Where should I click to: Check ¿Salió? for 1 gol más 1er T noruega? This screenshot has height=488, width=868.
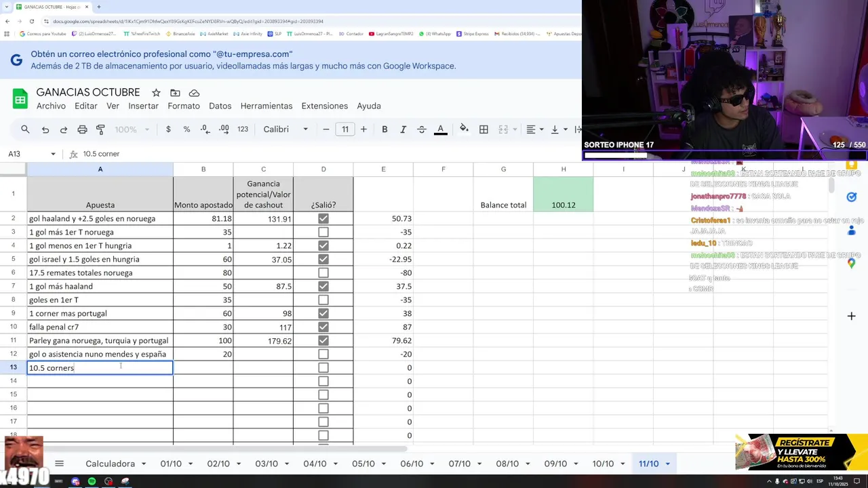[323, 232]
